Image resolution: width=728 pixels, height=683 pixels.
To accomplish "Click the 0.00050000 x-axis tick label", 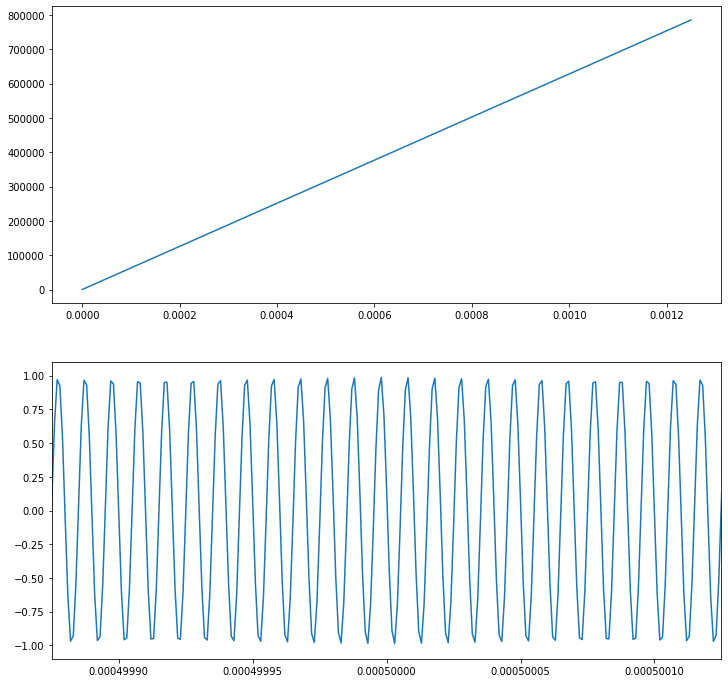I will (387, 671).
